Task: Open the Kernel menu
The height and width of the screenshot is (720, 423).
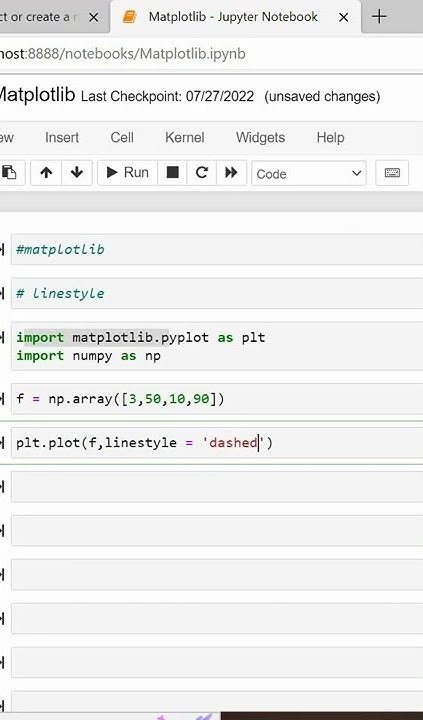Action: [x=185, y=137]
